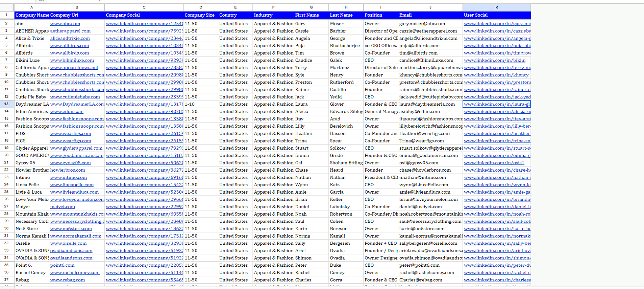Select the laura@daydreamerla.com email cell

[430, 104]
